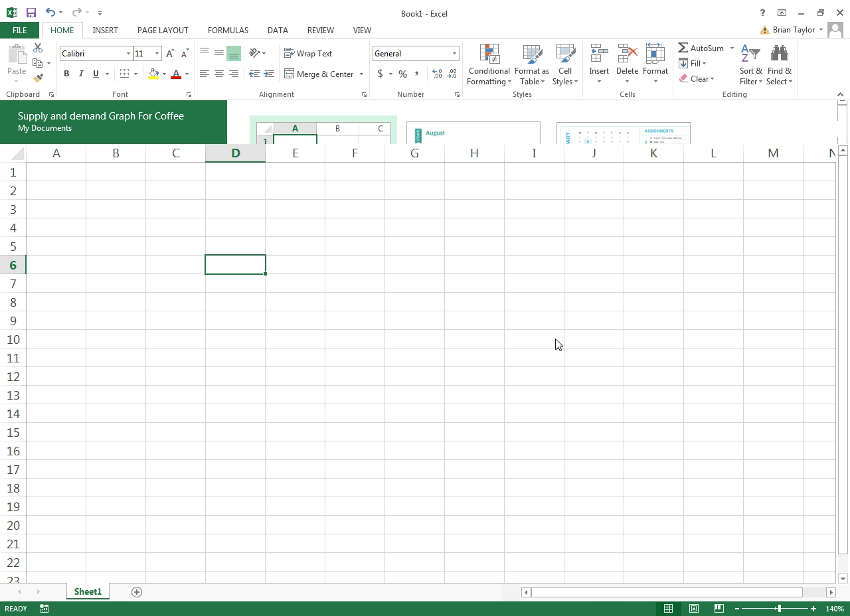Click the Insert cells icon
850x616 pixels.
pos(599,54)
